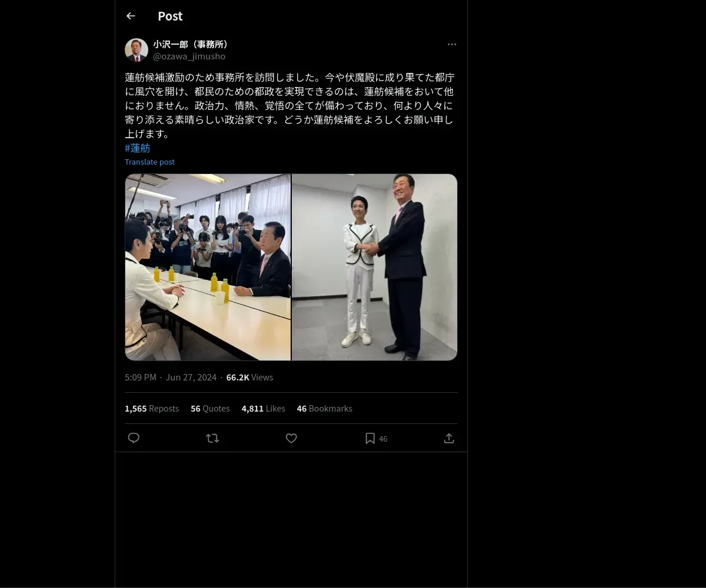The height and width of the screenshot is (588, 706).
Task: Open the right handshake photo
Action: [375, 267]
